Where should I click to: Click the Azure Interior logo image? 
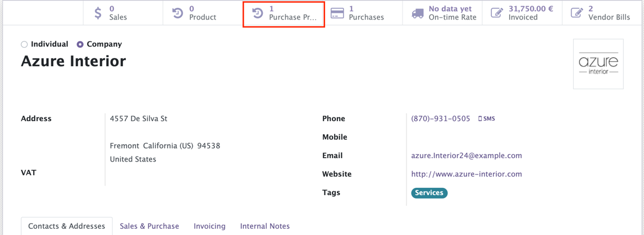click(598, 64)
